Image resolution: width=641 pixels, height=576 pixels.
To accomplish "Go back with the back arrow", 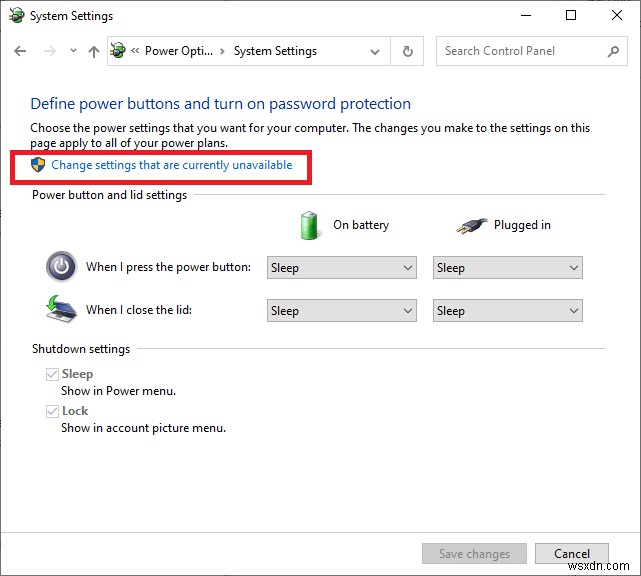I will [x=20, y=52].
